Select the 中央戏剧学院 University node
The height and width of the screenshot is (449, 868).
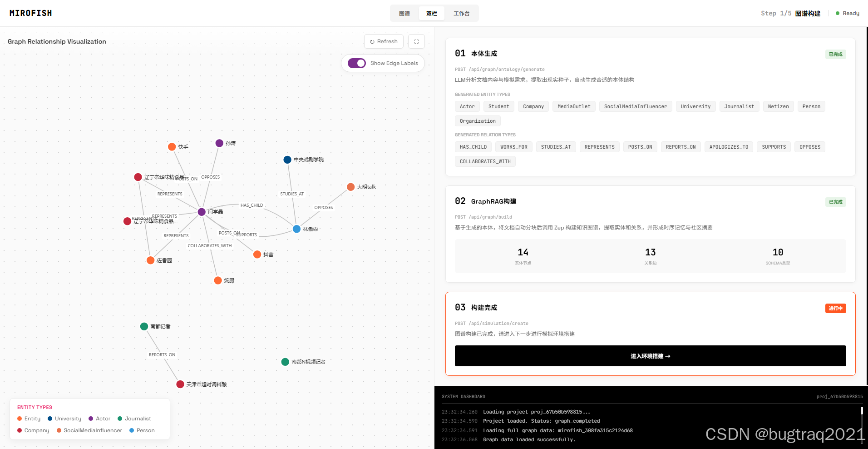tap(287, 160)
